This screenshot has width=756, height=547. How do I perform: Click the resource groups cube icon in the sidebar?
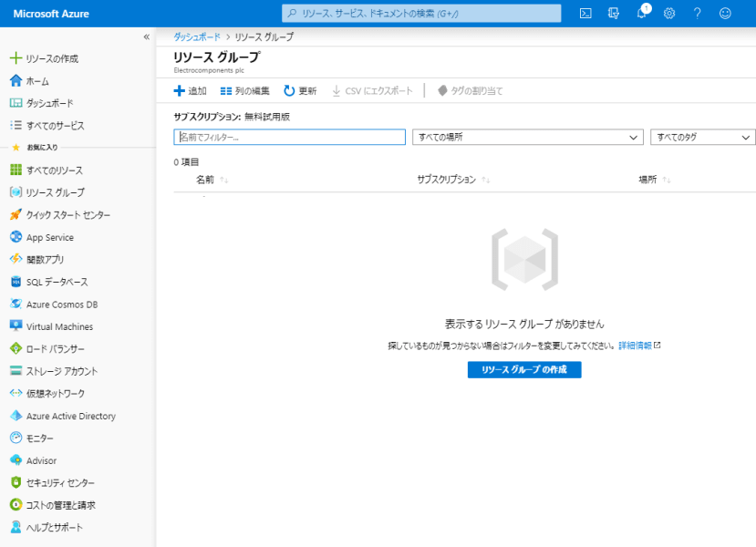pyautogui.click(x=16, y=192)
